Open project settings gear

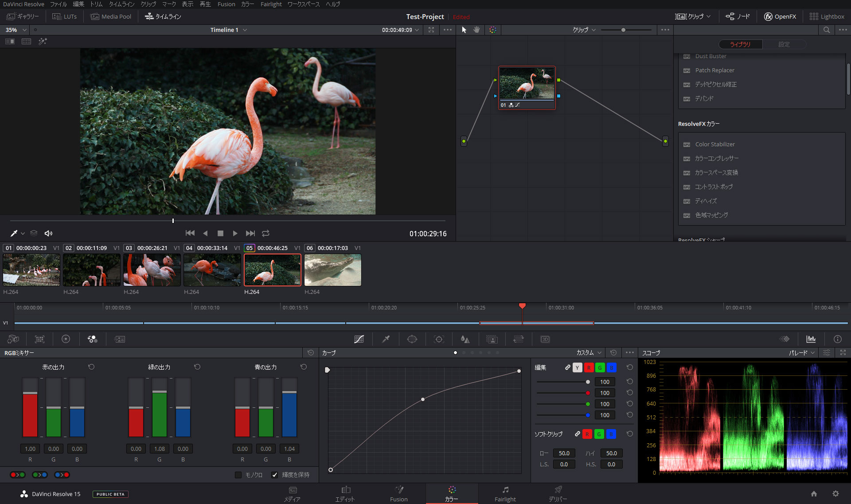[x=835, y=493]
